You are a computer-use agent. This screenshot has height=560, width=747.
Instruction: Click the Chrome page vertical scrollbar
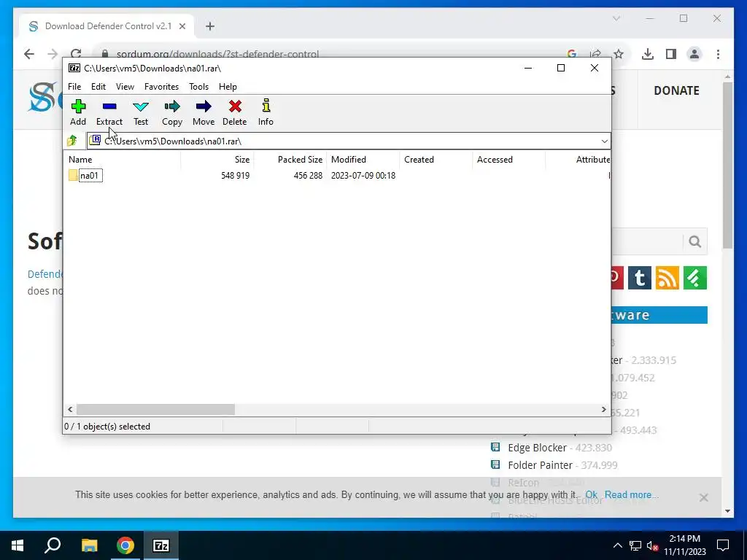point(727,165)
